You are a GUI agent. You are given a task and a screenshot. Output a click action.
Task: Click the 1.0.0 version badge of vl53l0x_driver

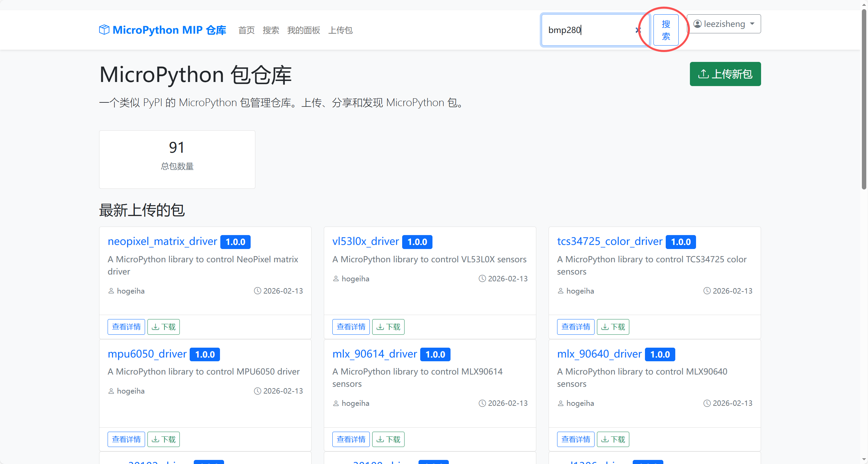pyautogui.click(x=417, y=242)
